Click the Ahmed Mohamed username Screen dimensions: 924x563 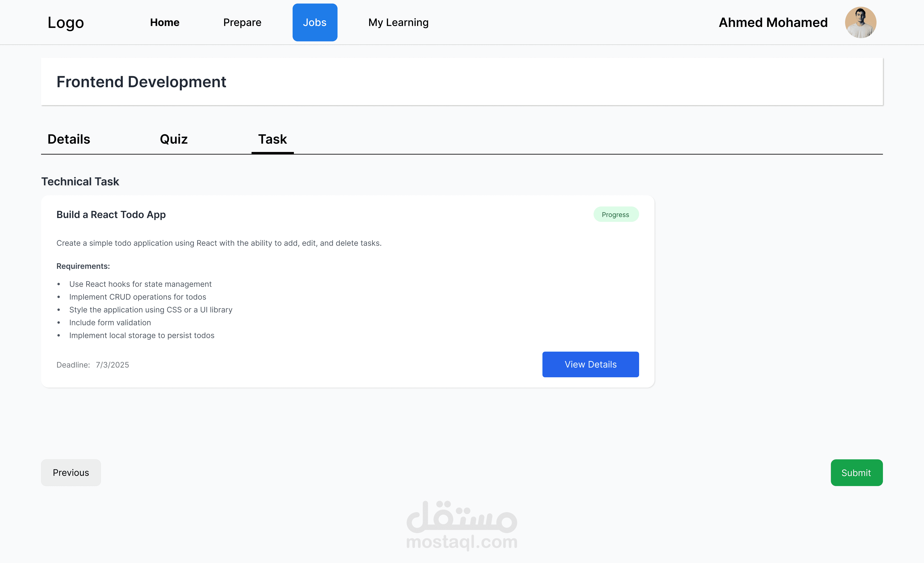coord(773,22)
